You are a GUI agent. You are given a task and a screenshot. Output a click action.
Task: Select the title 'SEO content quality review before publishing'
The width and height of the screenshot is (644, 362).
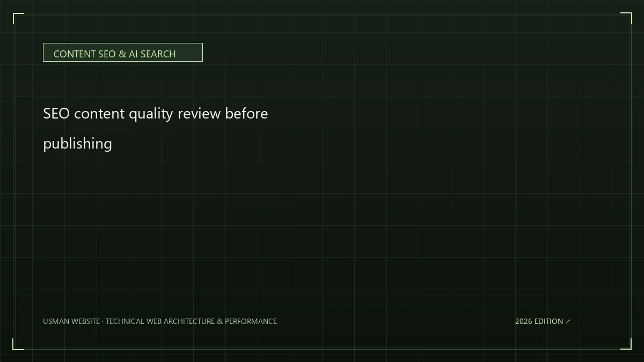[156, 129]
